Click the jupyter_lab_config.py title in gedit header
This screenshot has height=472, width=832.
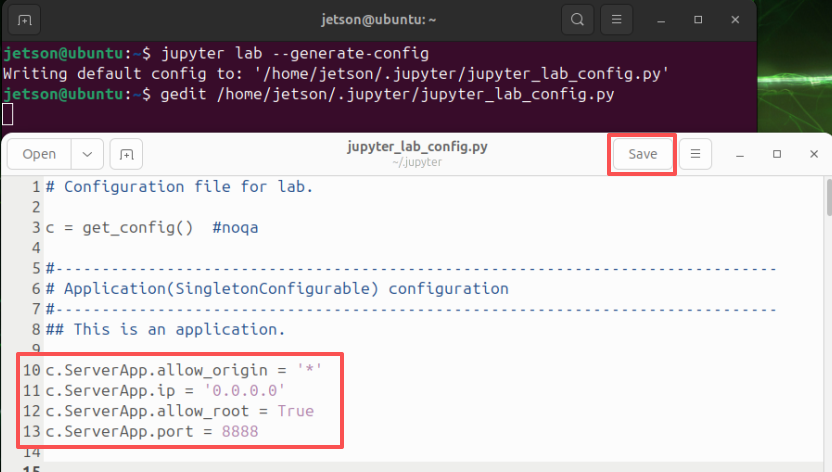click(x=417, y=146)
